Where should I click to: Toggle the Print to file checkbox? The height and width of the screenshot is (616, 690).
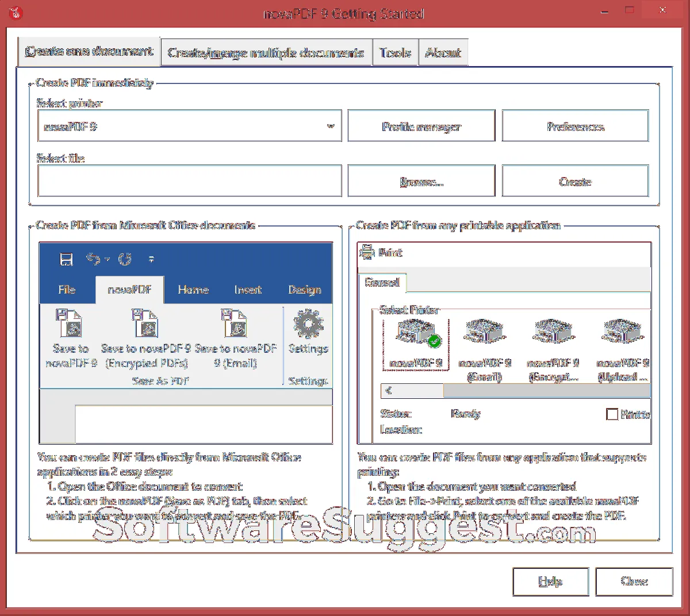point(612,414)
